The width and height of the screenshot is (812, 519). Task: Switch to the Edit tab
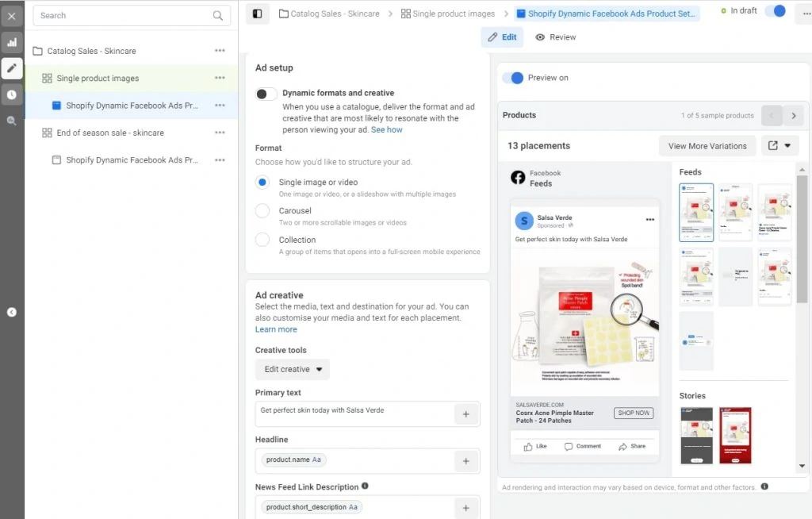[502, 37]
